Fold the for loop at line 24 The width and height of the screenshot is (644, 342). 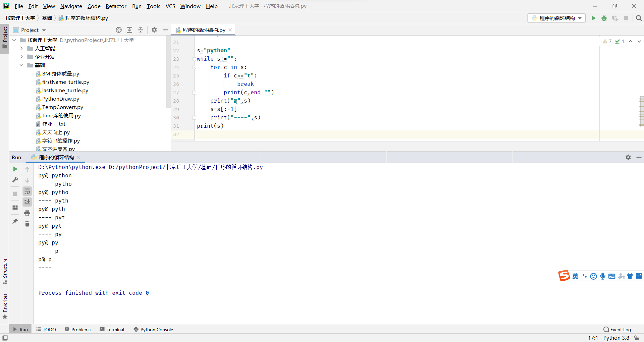click(x=194, y=67)
